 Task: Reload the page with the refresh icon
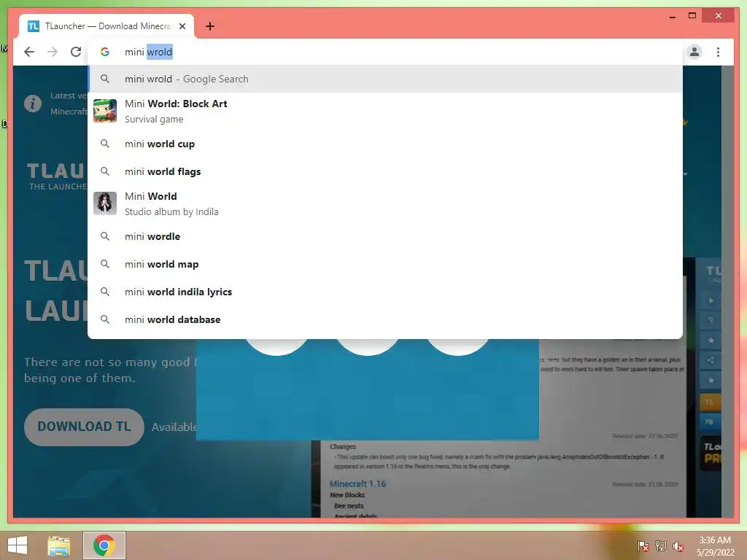click(76, 52)
